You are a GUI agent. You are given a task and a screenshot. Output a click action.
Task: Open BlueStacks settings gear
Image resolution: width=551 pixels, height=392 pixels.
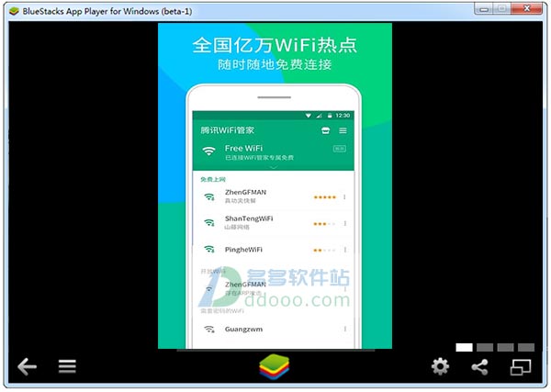[440, 366]
